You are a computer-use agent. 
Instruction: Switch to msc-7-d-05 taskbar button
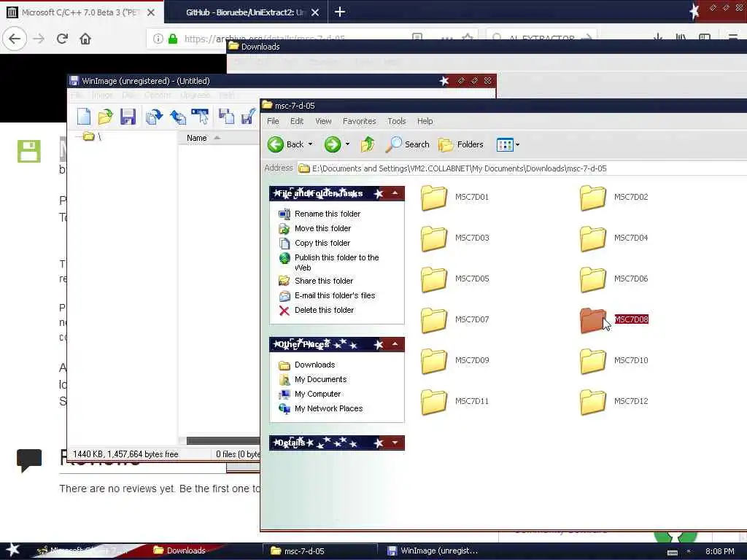tap(320, 551)
